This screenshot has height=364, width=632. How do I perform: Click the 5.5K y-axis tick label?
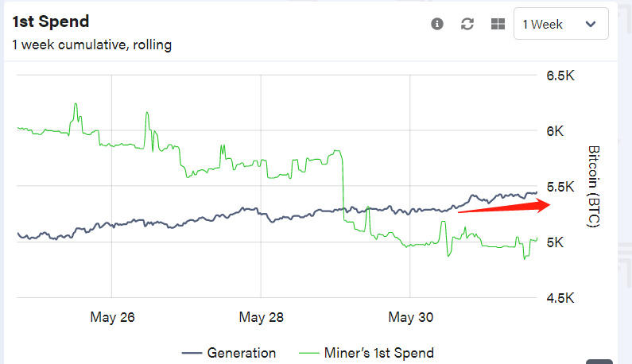[x=560, y=187]
